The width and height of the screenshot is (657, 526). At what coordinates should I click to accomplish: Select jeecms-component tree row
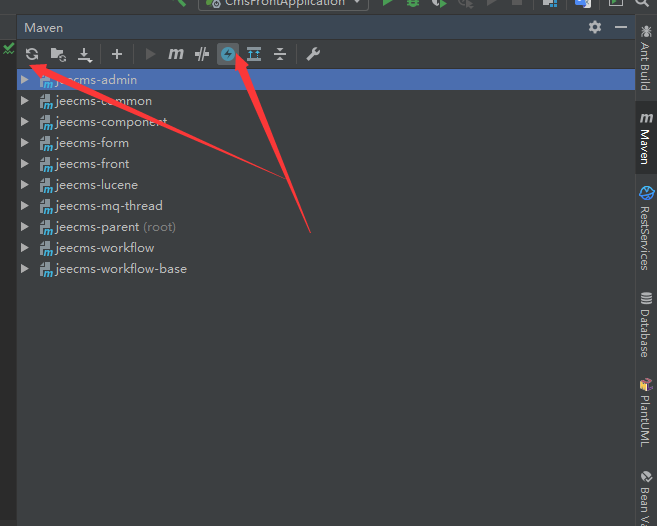tap(326, 122)
